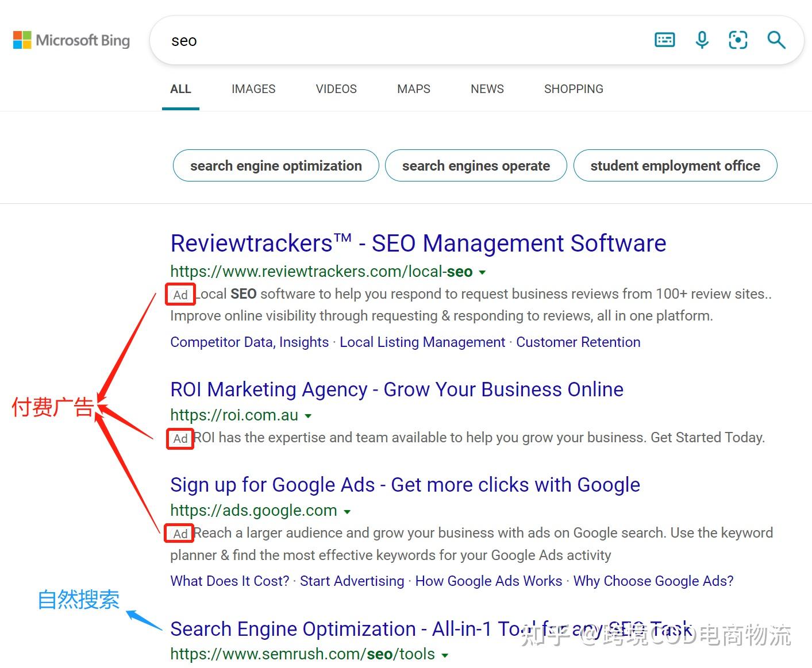Viewport: 812px width, 668px height.
Task: Click the ROI ad description text
Action: point(479,438)
